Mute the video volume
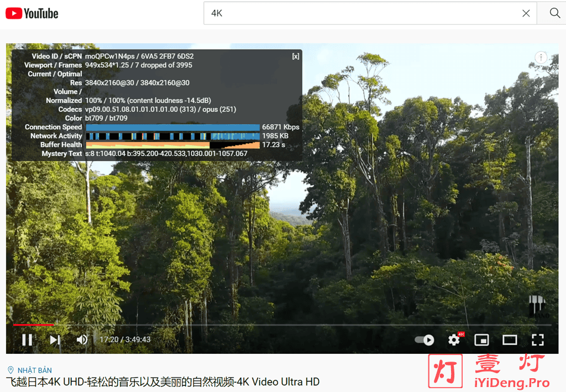The width and height of the screenshot is (566, 392). pos(82,340)
